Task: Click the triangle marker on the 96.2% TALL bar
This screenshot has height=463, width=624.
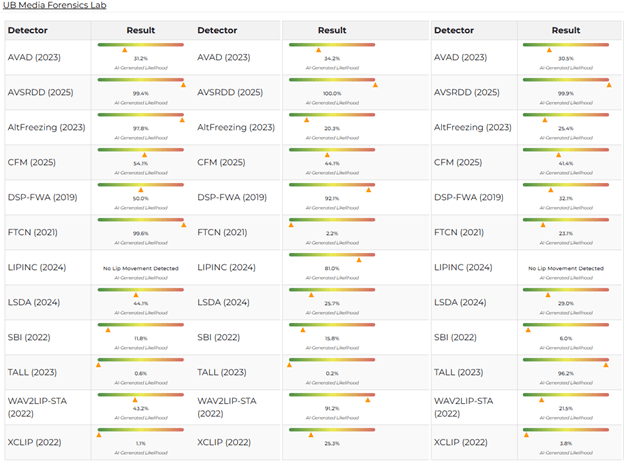Action: pos(606,365)
